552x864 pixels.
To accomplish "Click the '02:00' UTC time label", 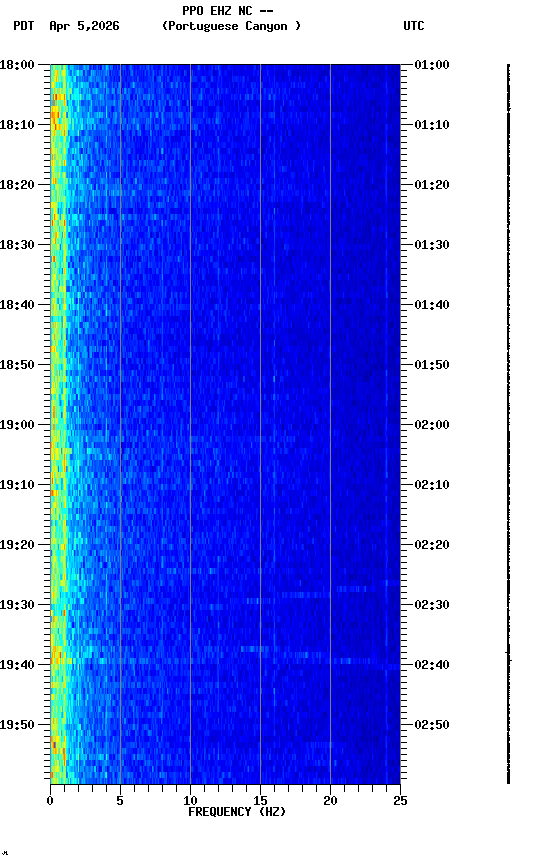I will pyautogui.click(x=432, y=425).
